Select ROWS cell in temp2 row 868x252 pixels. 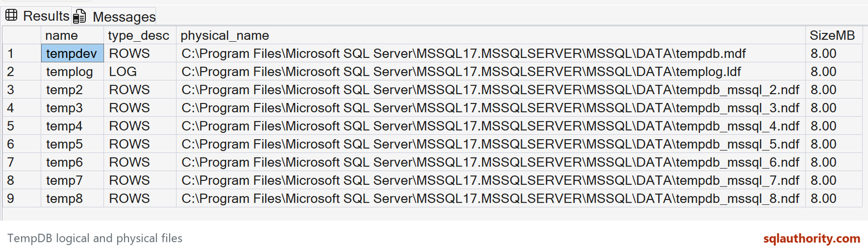pos(139,89)
